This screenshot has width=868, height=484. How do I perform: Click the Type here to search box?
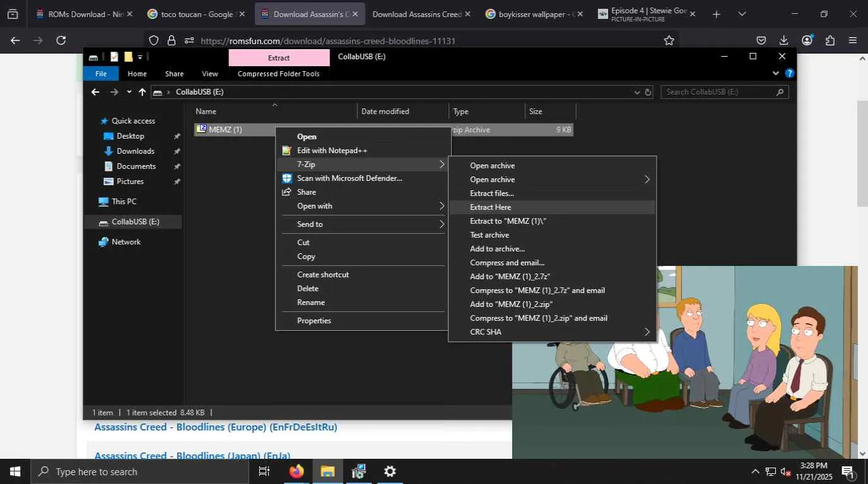[x=139, y=471]
